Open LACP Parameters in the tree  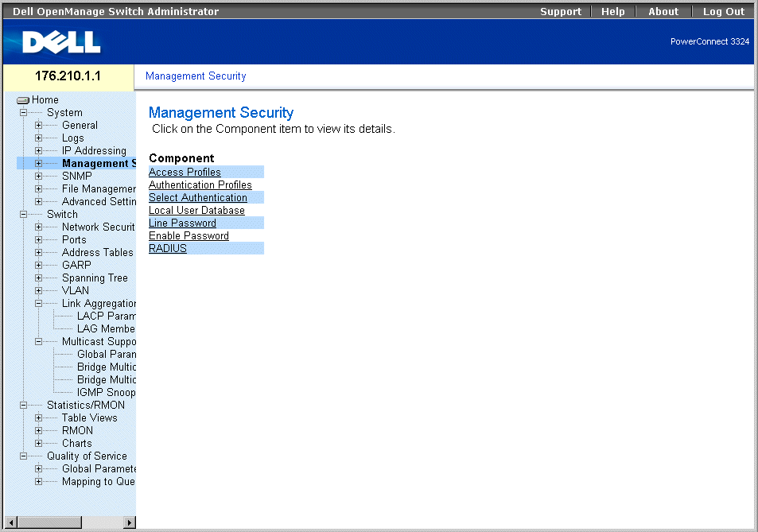pyautogui.click(x=107, y=316)
